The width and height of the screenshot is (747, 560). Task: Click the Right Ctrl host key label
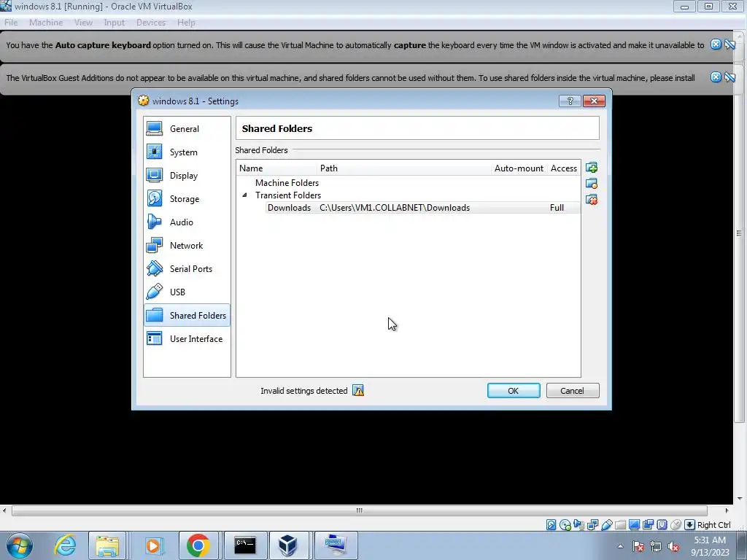point(713,525)
